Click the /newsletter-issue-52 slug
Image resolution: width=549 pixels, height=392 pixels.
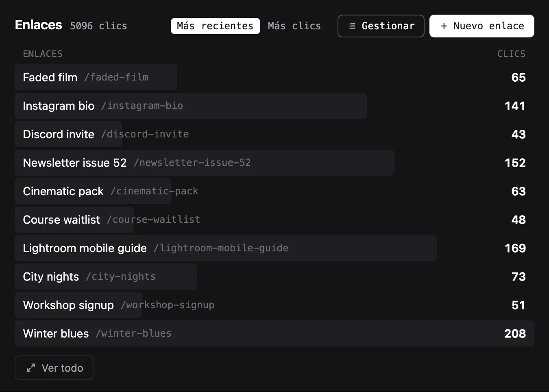[x=192, y=163]
